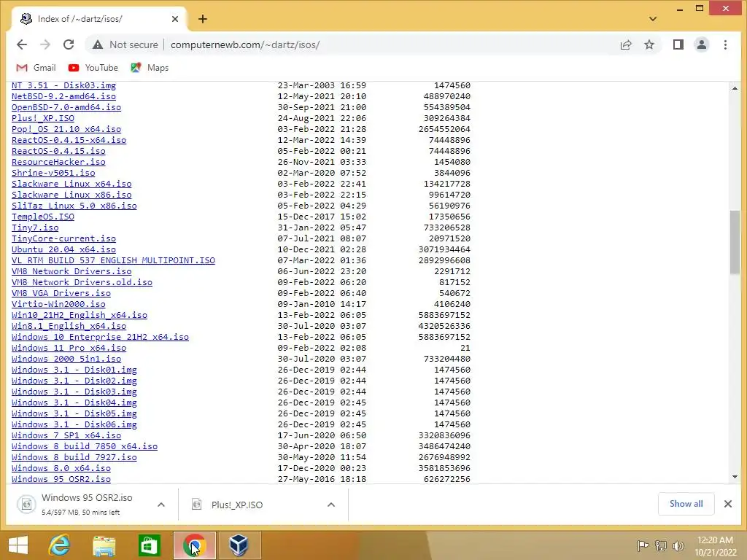Click the Windows_7_SP1_x64.iso link
Viewport: 747px width, 560px height.
tap(66, 436)
